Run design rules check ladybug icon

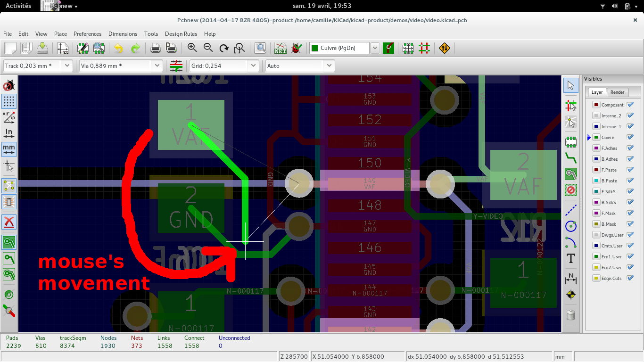tap(297, 48)
